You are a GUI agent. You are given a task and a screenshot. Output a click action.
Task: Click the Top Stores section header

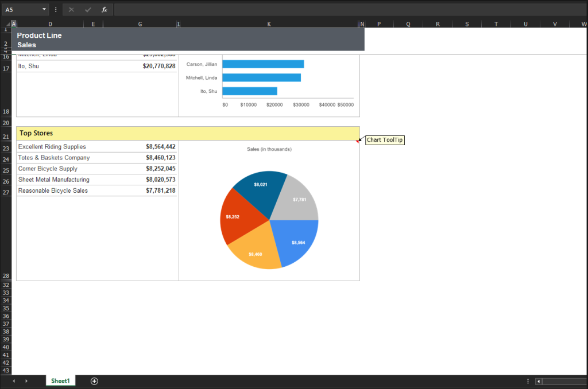click(188, 133)
